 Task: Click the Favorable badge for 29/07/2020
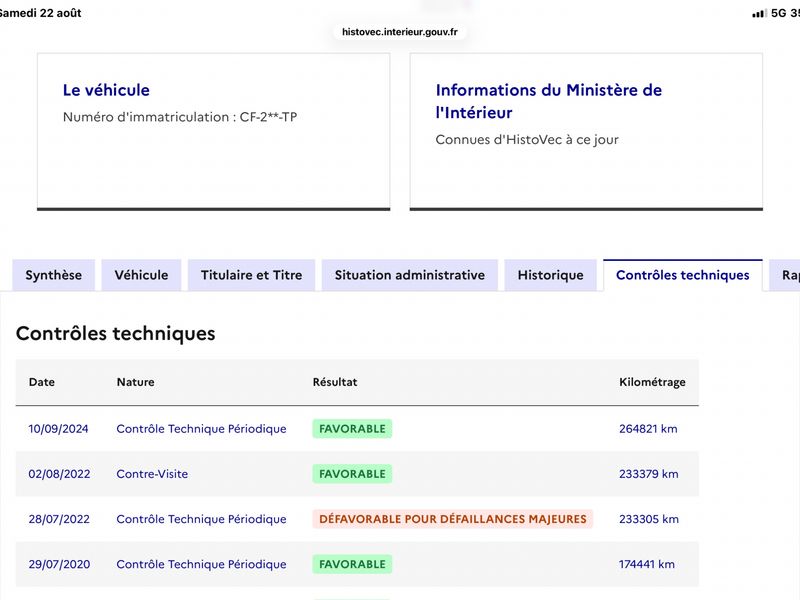click(x=352, y=564)
